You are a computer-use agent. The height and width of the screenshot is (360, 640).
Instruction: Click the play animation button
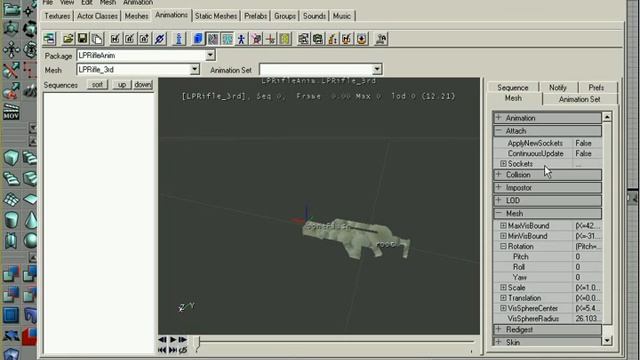[x=173, y=340]
